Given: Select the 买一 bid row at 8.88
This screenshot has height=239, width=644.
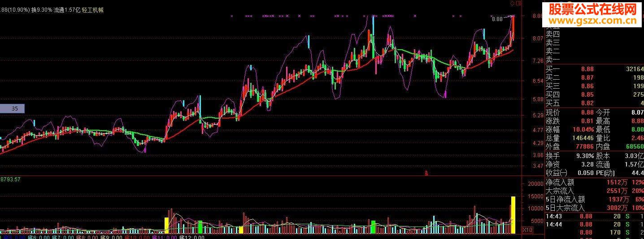Looking at the screenshot, I should (594, 69).
